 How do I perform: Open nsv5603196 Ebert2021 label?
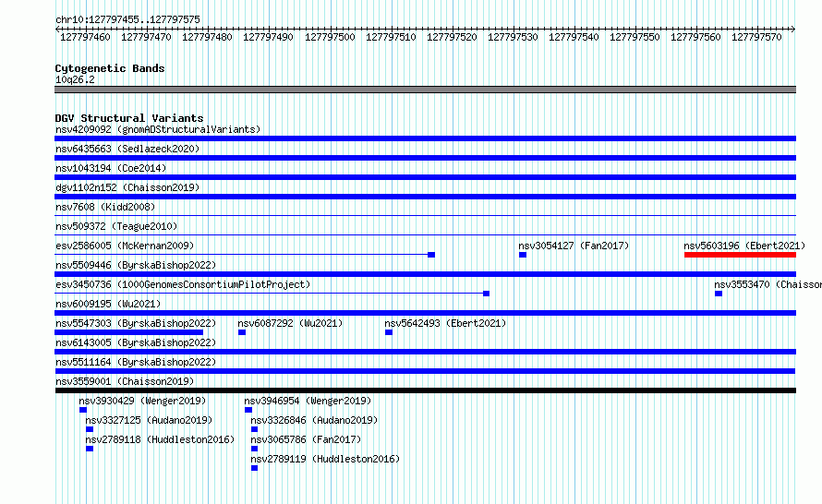[x=744, y=246]
